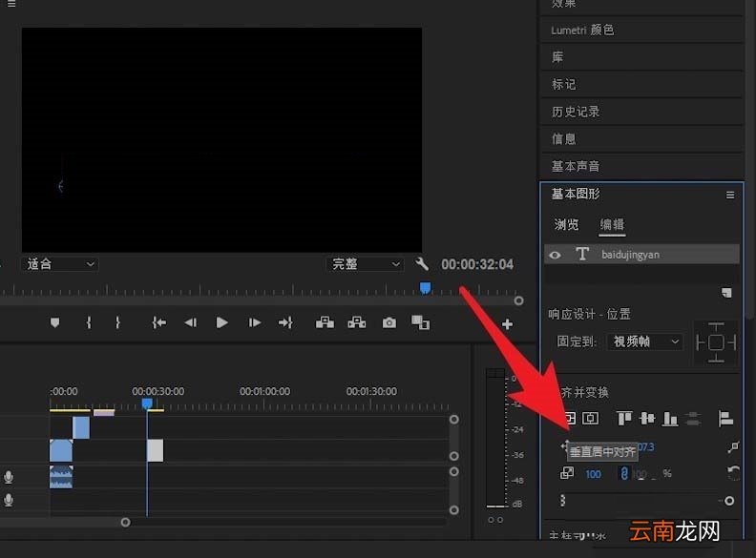Viewport: 756px width, 558px height.
Task: Toggle the uniform scale link
Action: tap(624, 473)
